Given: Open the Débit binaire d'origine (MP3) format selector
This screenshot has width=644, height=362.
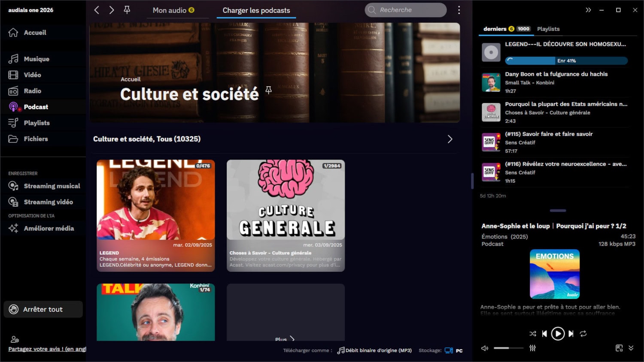Looking at the screenshot, I should 374,350.
